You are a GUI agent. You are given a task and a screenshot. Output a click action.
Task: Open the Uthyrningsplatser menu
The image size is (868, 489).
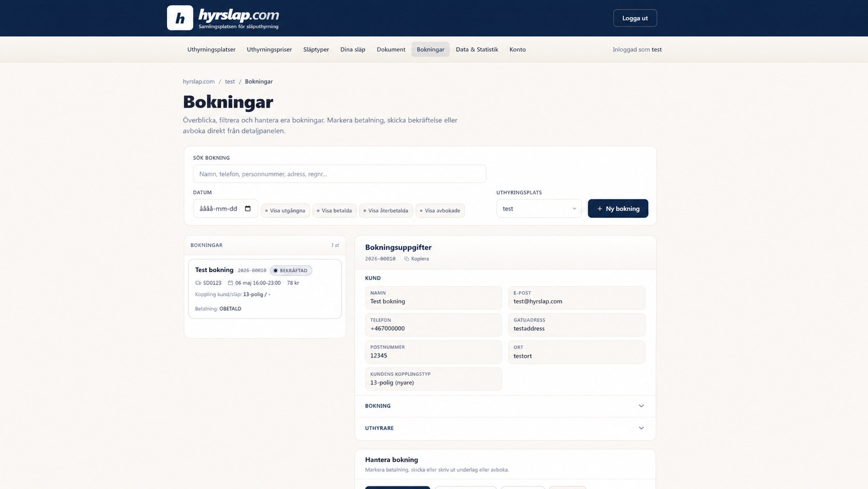211,49
